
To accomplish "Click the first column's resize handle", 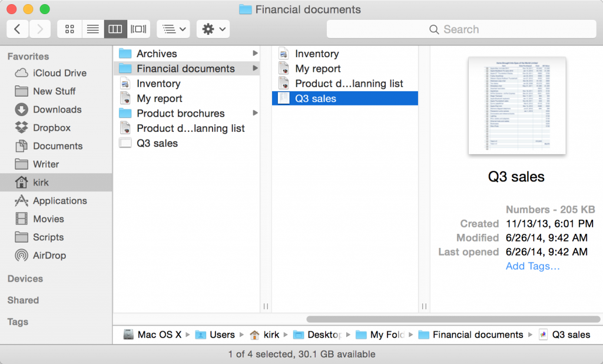I will (x=266, y=306).
